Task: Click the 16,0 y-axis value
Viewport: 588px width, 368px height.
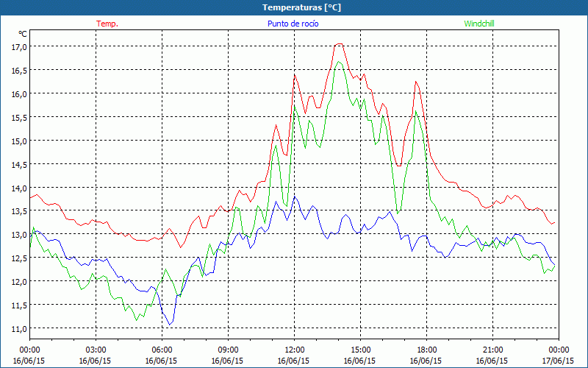Action: pyautogui.click(x=21, y=94)
